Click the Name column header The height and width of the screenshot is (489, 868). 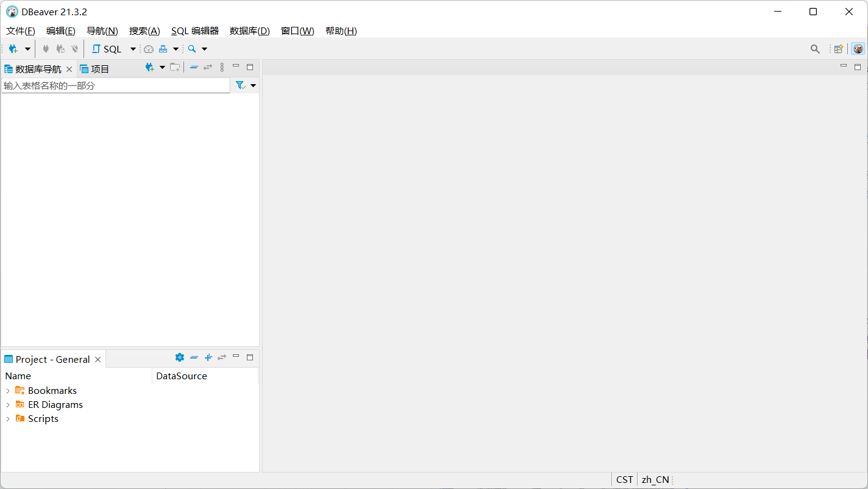pos(76,376)
